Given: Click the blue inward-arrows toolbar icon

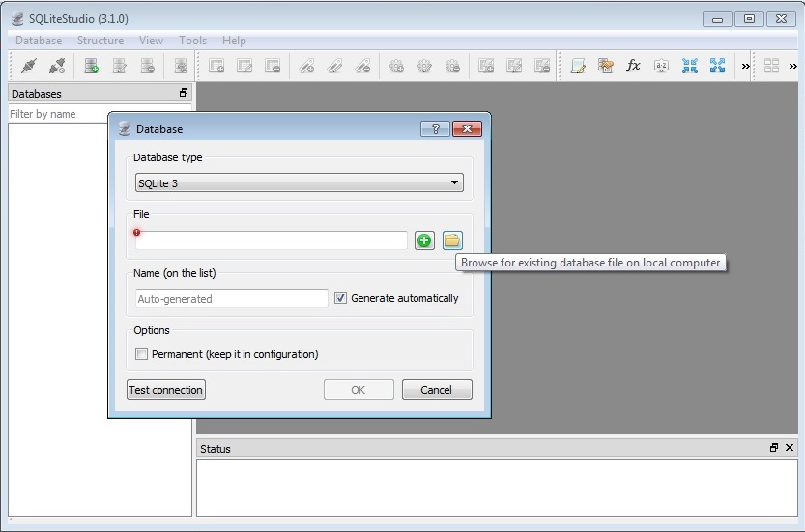Looking at the screenshot, I should tap(689, 66).
